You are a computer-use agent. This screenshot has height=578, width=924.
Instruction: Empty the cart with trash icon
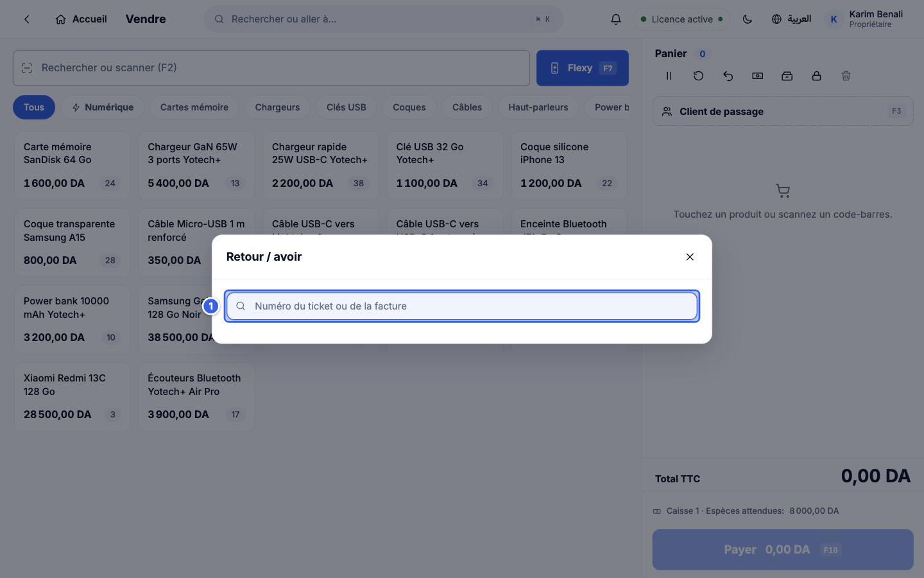[x=846, y=76]
